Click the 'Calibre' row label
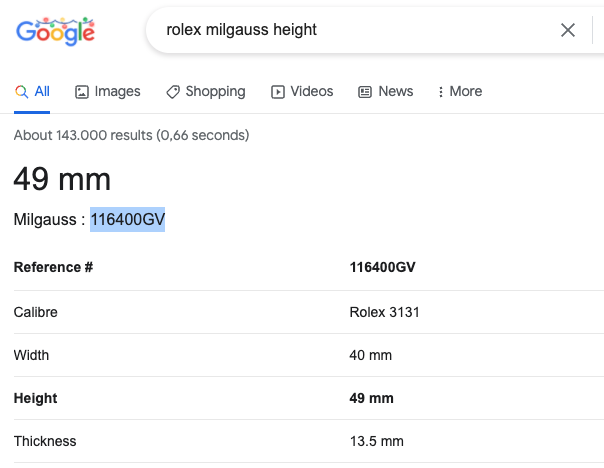 35,312
